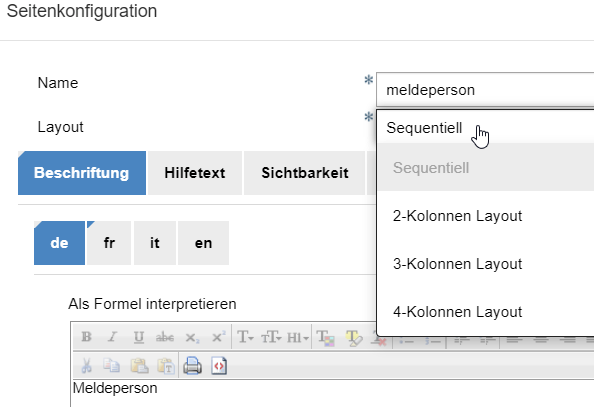Open the heading style dropdown
The width and height of the screenshot is (594, 407).
coord(298,337)
